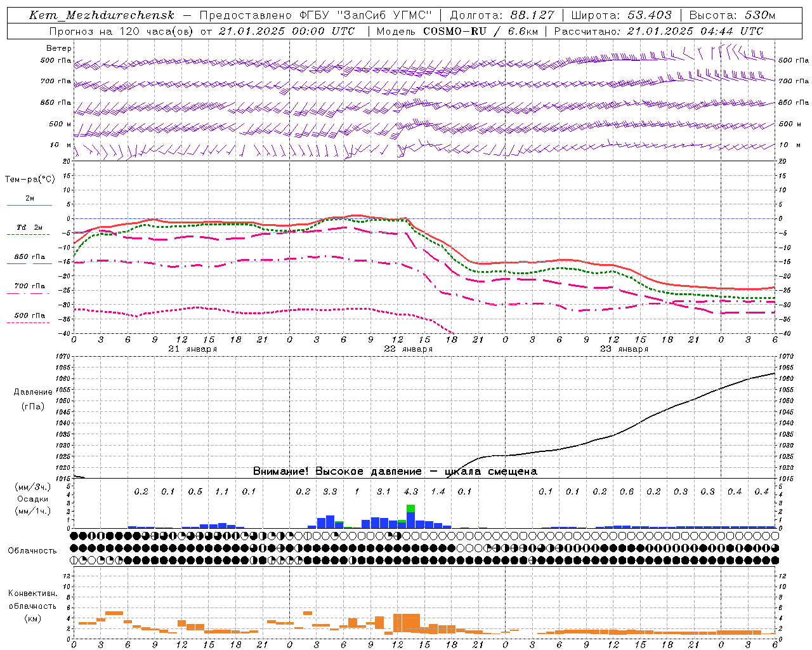Click the 3-hour precipitation value 4.3
This screenshot has width=812, height=650.
pyautogui.click(x=411, y=491)
